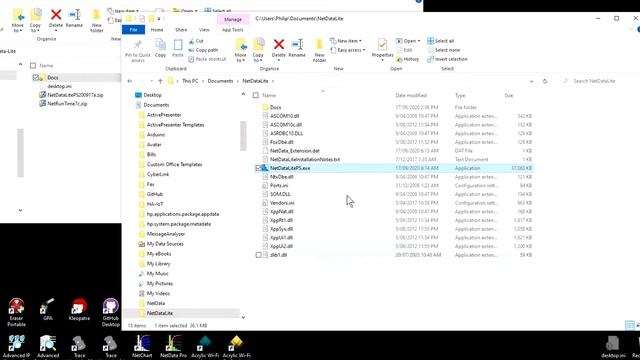Open NetChart desktop shortcut
This screenshot has width=640, height=360.
click(142, 346)
